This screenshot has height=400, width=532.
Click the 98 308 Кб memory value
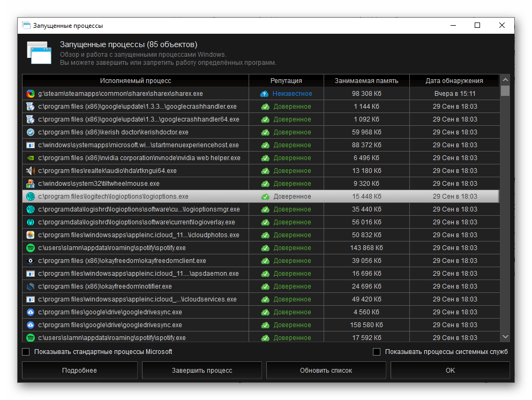(x=366, y=94)
